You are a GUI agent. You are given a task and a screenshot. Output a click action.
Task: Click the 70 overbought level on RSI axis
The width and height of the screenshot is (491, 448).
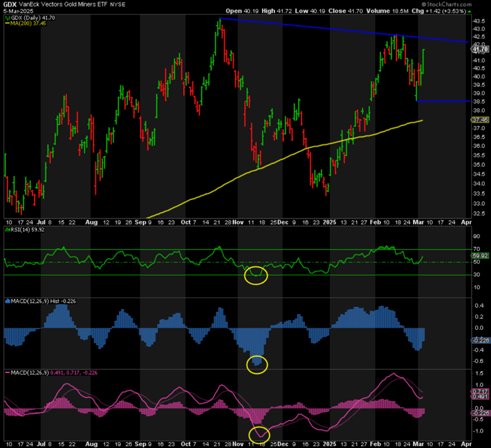click(x=477, y=249)
